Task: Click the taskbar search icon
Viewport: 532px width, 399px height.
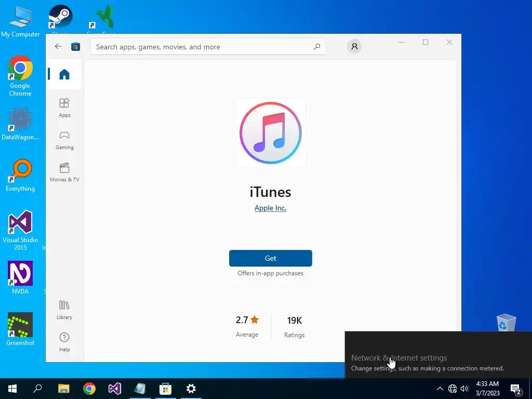Action: tap(37, 389)
